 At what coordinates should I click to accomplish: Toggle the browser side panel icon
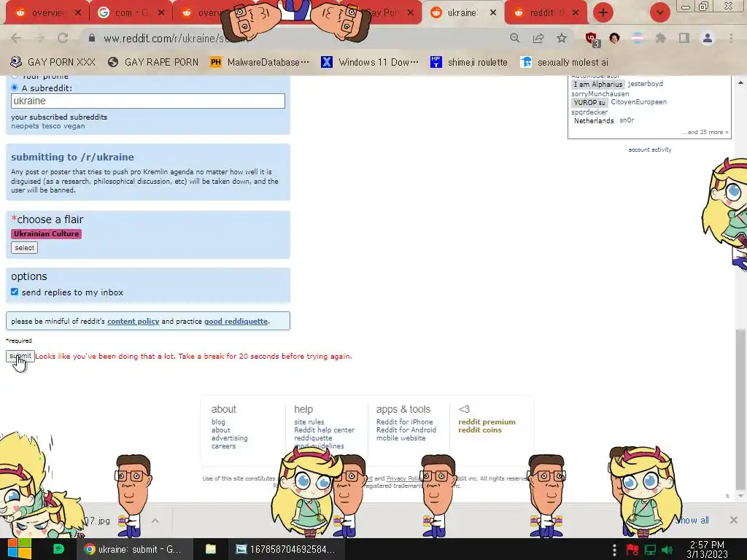[x=684, y=38]
